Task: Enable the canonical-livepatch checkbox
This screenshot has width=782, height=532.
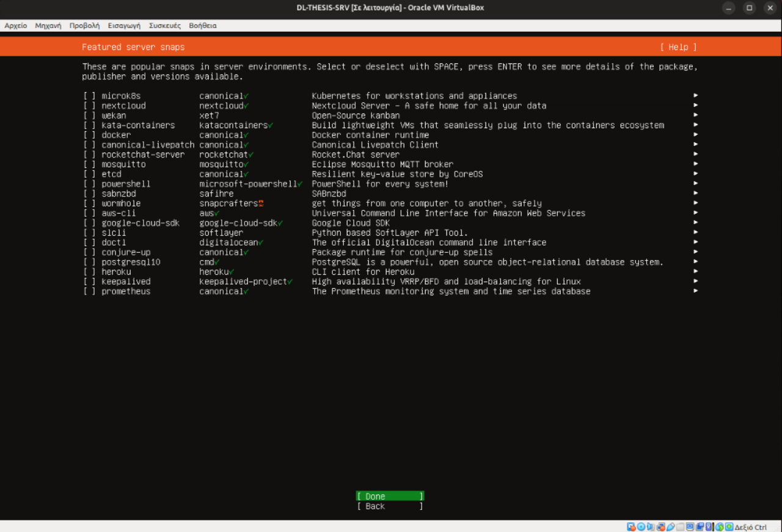Action: (x=89, y=145)
